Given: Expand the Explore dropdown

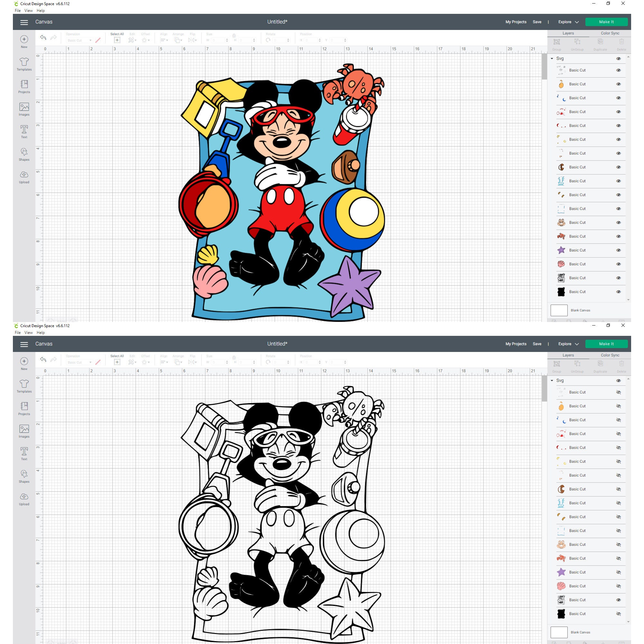Looking at the screenshot, I should tap(568, 22).
